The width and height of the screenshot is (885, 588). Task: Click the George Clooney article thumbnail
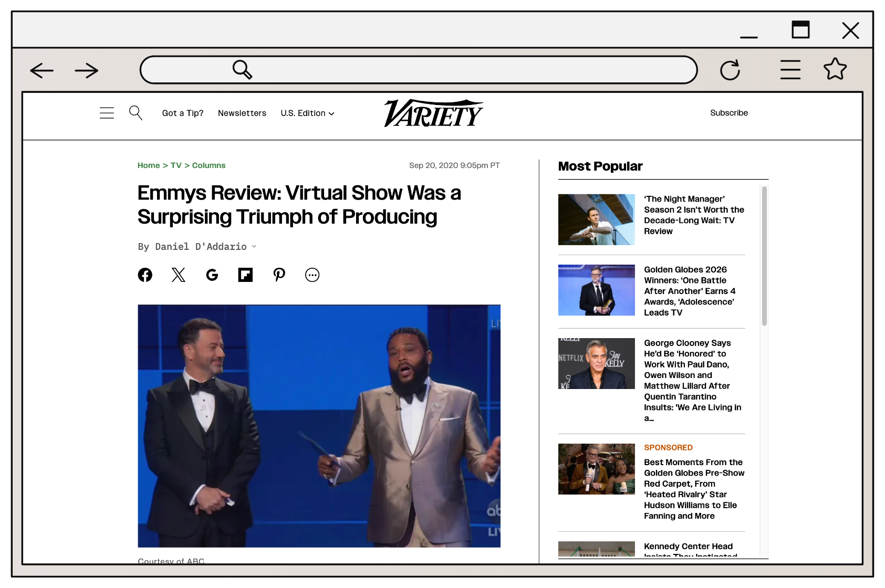pyautogui.click(x=597, y=363)
